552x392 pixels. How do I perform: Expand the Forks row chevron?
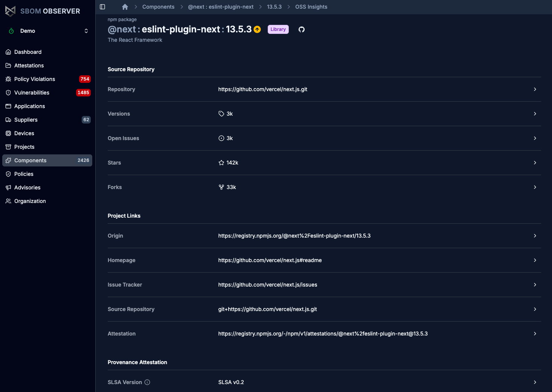pos(535,187)
